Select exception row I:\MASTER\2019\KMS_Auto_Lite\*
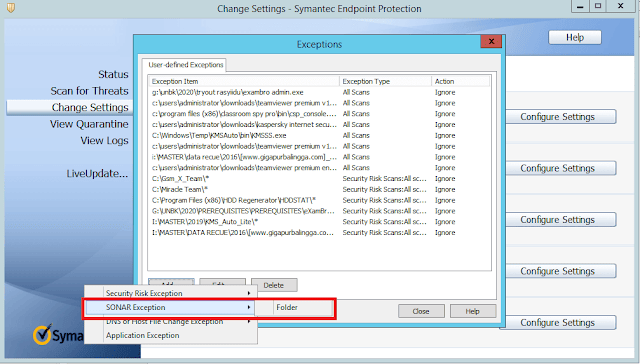This screenshot has height=364, width=640. (320, 222)
